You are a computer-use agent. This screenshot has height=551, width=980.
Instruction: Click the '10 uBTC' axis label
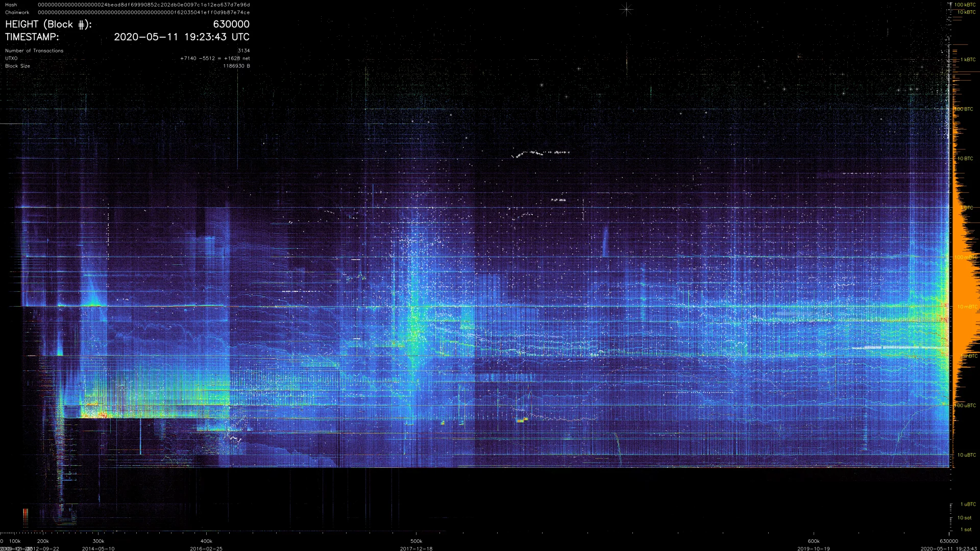(966, 455)
